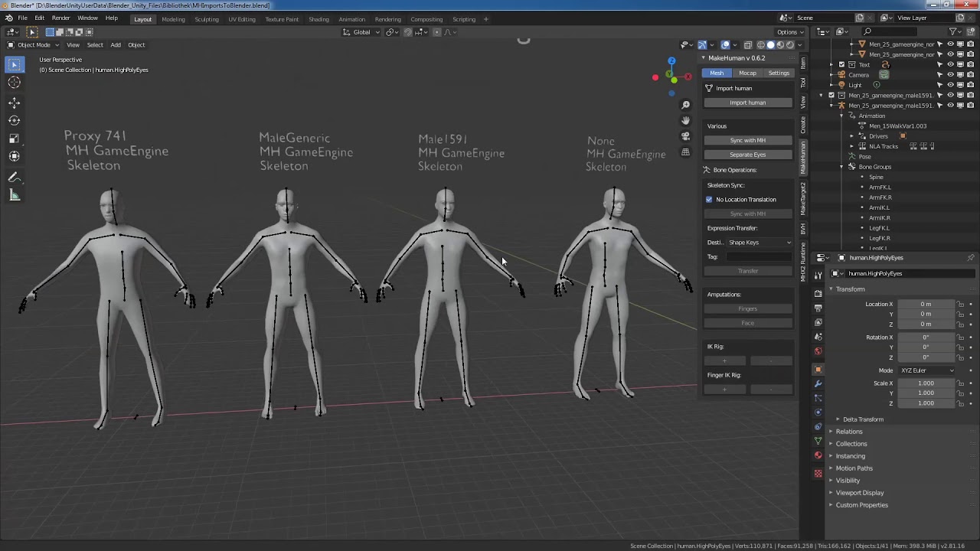Viewport: 980px width, 551px height.
Task: Click the Location X value field
Action: [x=926, y=305]
